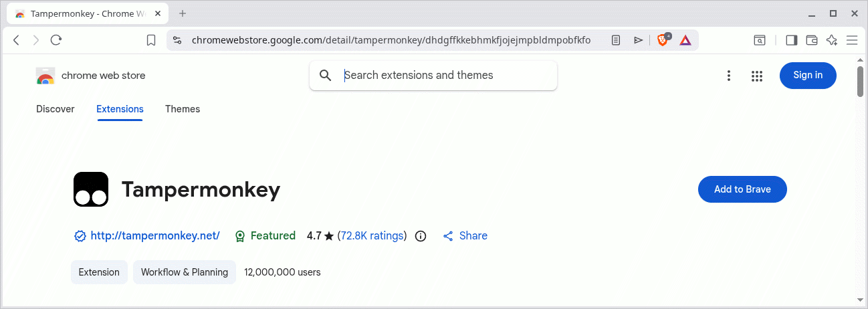Click the send/share arrow icon in address bar

(x=639, y=40)
